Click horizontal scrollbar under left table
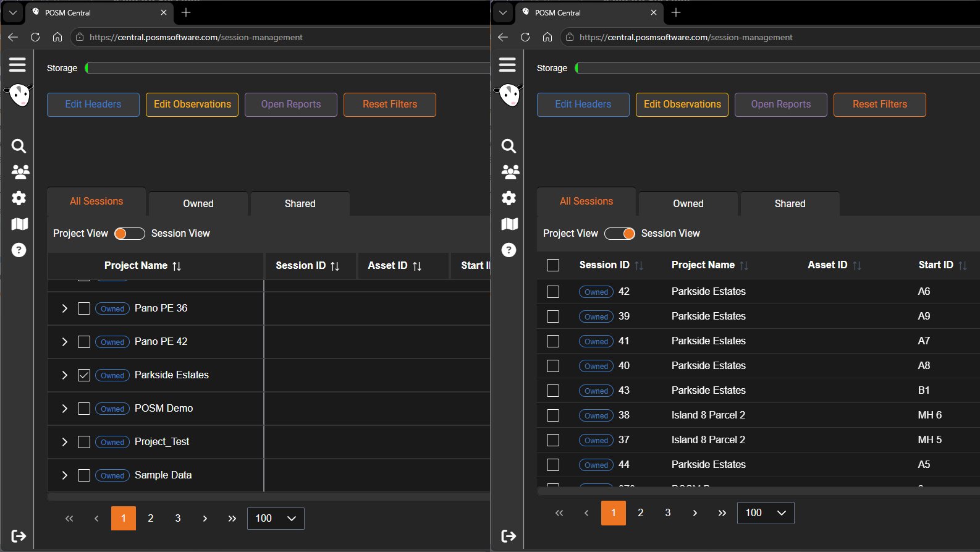Image resolution: width=980 pixels, height=552 pixels. [x=269, y=496]
